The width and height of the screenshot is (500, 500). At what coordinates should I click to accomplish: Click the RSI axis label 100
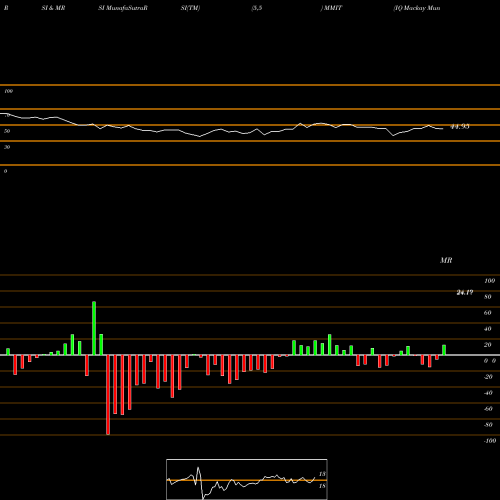coord(8,91)
